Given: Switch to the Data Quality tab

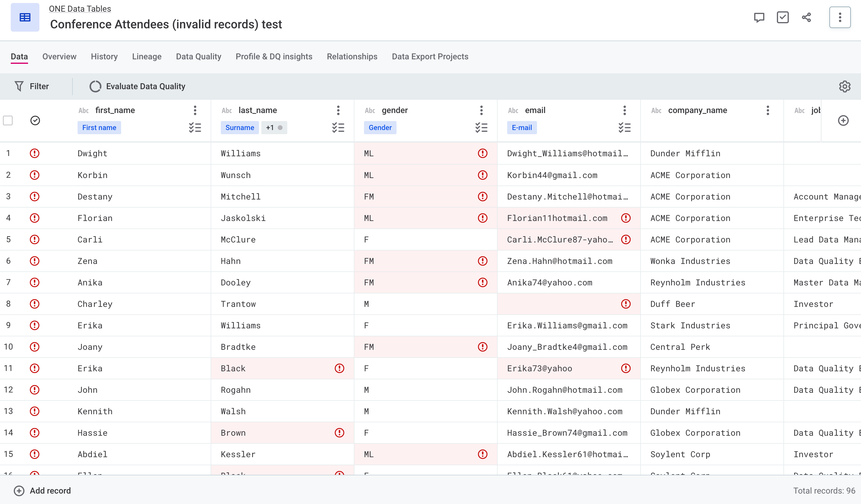Looking at the screenshot, I should 198,57.
